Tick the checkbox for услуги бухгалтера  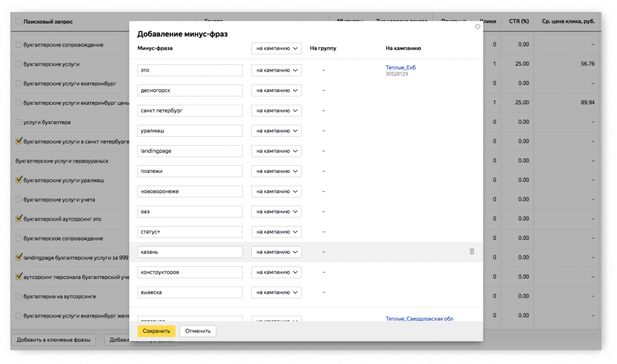pyautogui.click(x=19, y=122)
